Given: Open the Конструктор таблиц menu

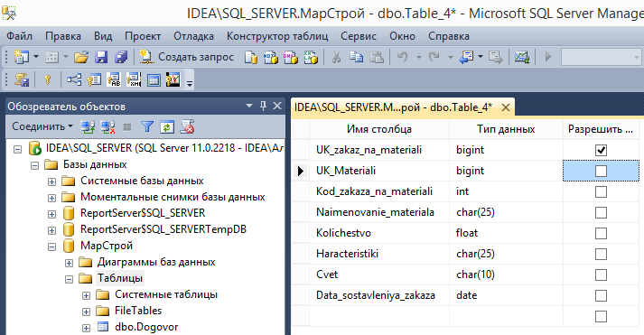Looking at the screenshot, I should click(x=277, y=36).
